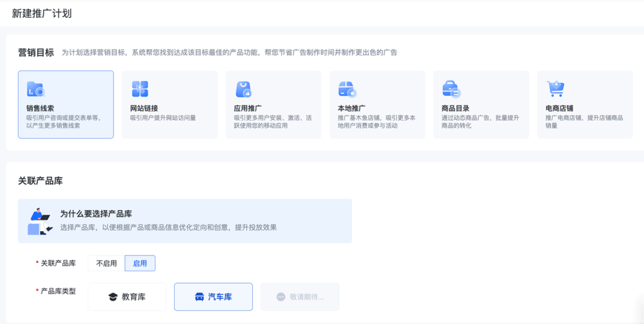
Task: Click the 网站链接 grid icon
Action: 140,89
